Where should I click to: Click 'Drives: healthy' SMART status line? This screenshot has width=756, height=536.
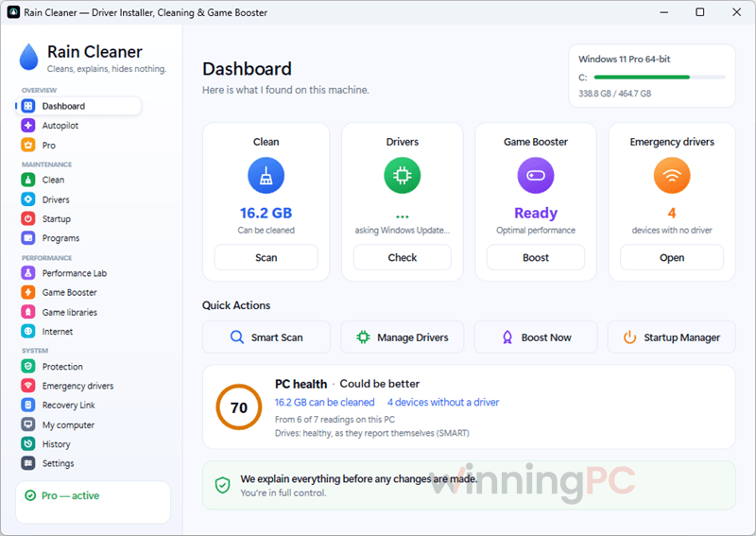click(x=371, y=433)
